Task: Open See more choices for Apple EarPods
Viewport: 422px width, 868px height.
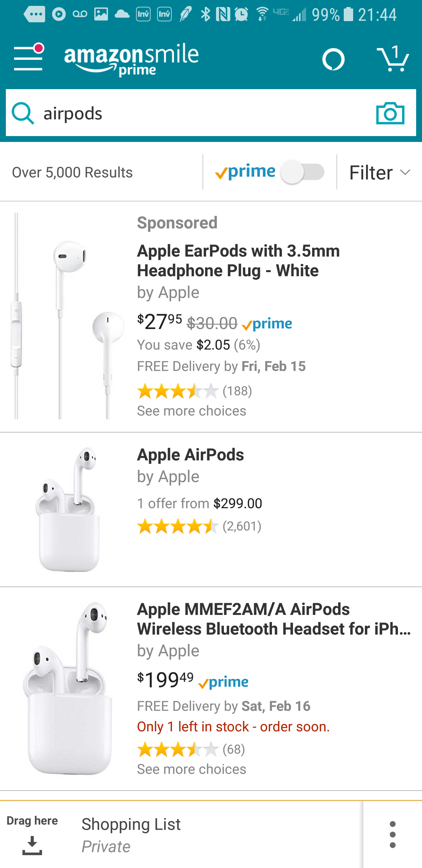Action: click(191, 411)
